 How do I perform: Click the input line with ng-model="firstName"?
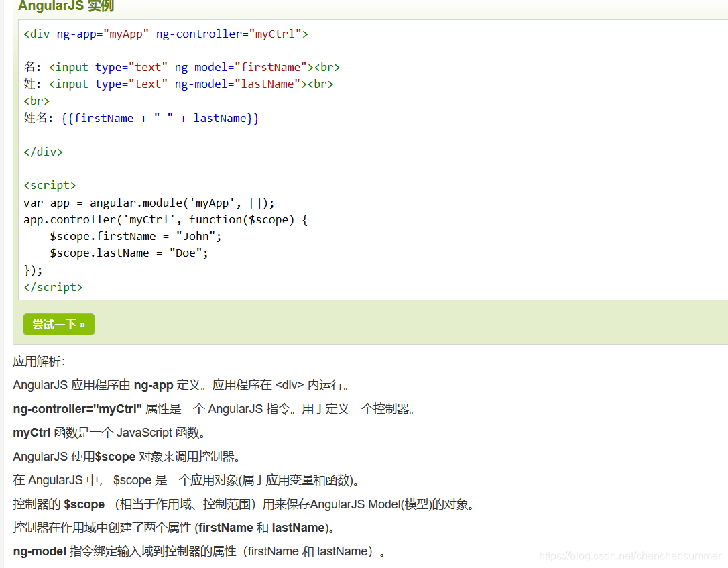tap(182, 67)
